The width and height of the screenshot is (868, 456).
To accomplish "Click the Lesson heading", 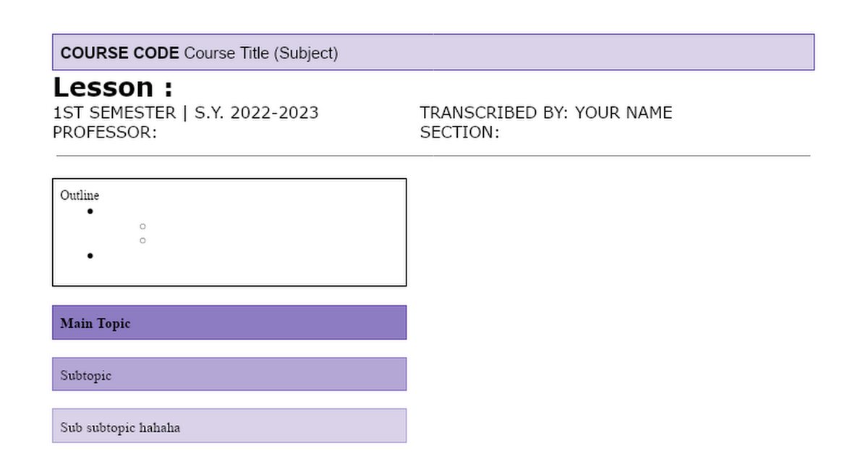I will pos(113,88).
